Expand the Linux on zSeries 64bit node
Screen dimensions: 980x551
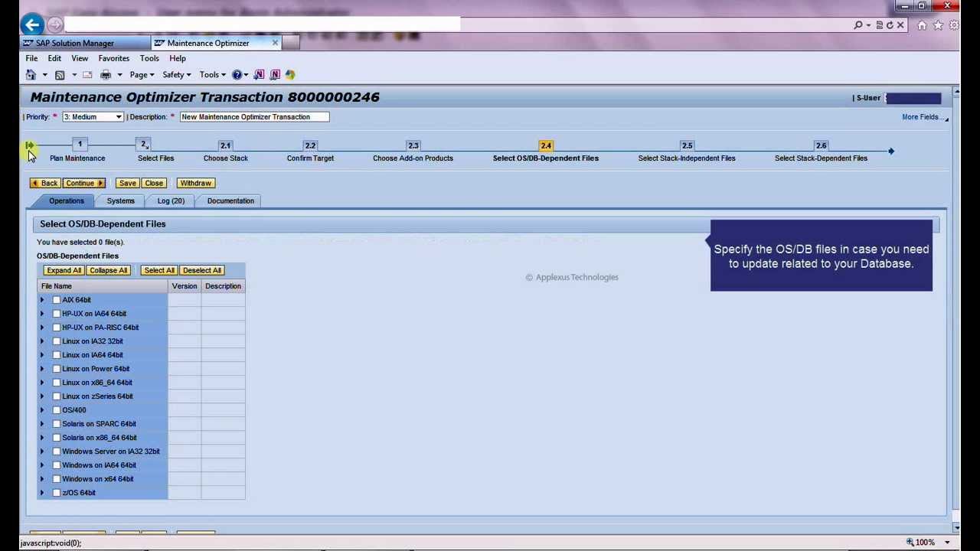42,396
